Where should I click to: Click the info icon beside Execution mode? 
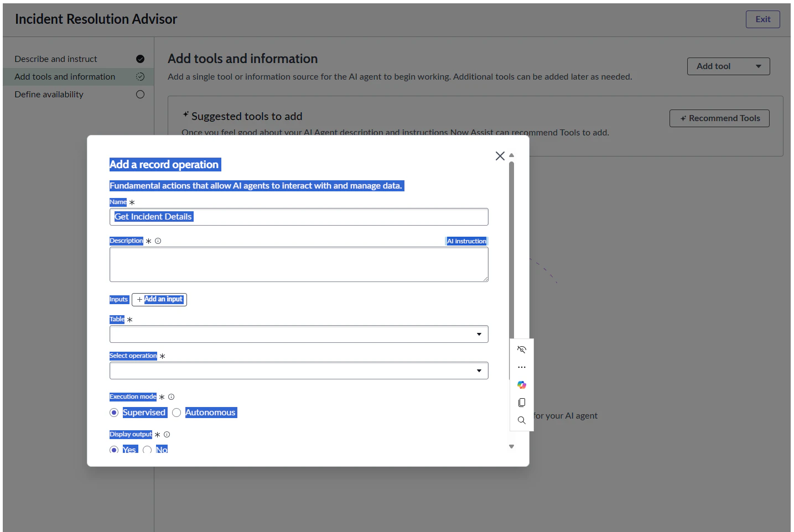pyautogui.click(x=172, y=397)
